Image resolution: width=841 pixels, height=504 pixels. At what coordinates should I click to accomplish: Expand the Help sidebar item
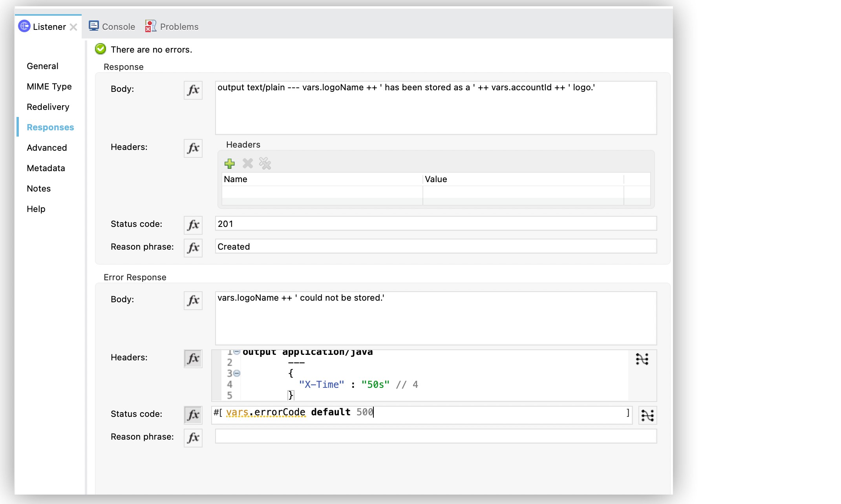pos(36,208)
